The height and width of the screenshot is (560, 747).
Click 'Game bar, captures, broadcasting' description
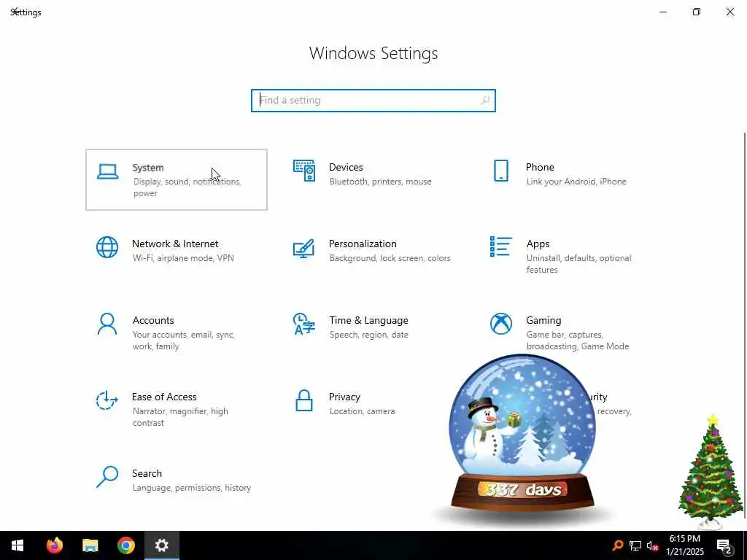click(x=578, y=341)
